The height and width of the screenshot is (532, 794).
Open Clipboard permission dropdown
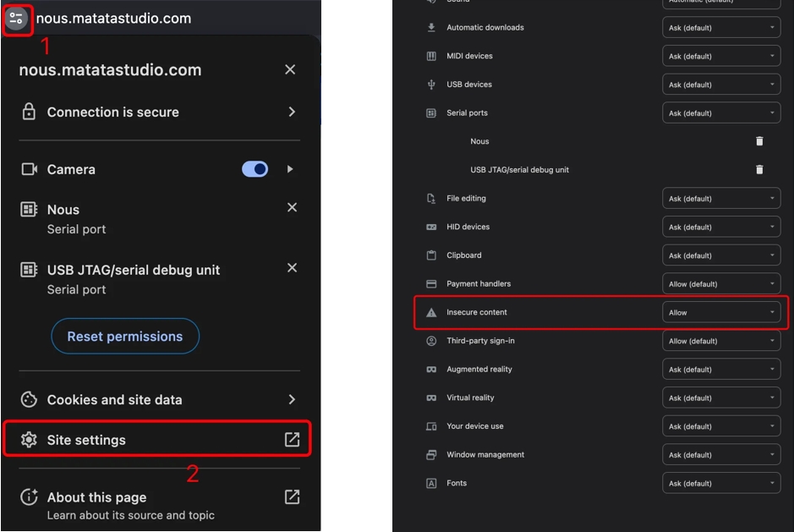(721, 255)
